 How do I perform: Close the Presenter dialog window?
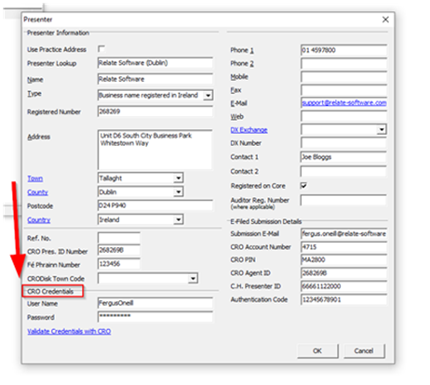pyautogui.click(x=385, y=20)
